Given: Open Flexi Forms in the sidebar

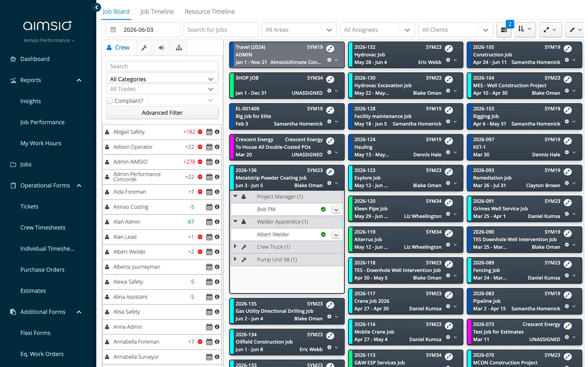Looking at the screenshot, I should [x=35, y=333].
